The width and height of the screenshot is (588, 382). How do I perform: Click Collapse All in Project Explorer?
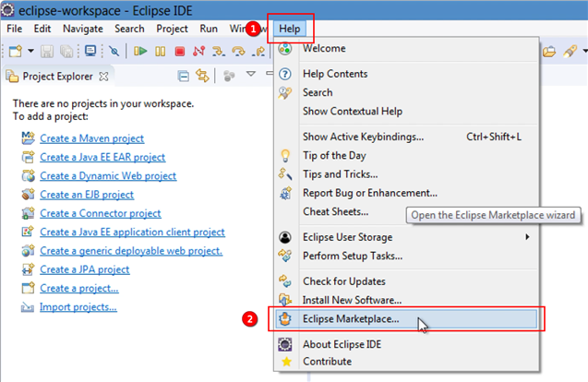click(x=184, y=76)
